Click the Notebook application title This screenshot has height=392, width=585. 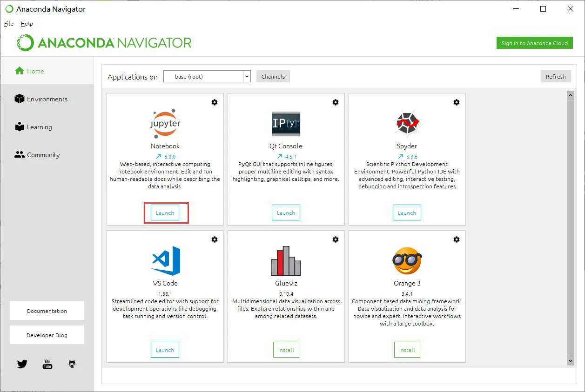pos(165,146)
